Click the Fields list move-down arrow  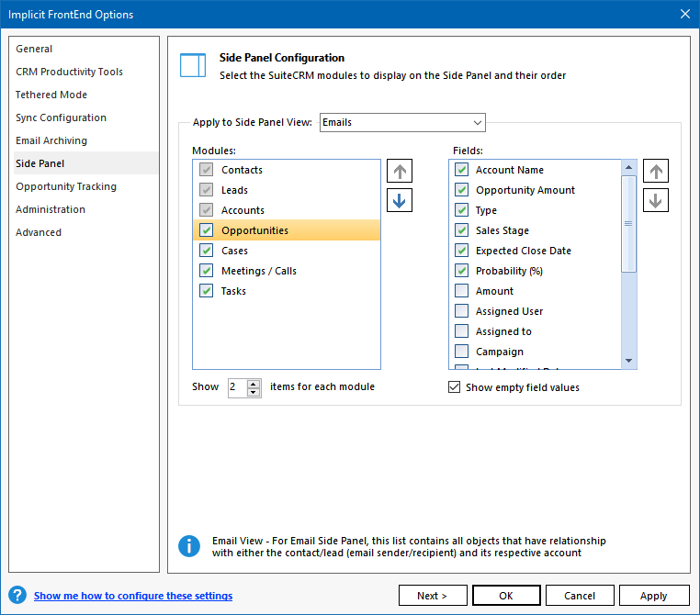coord(655,200)
